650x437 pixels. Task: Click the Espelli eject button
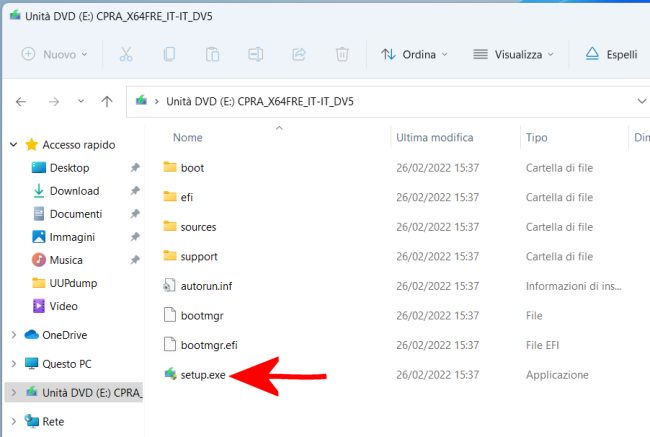pos(611,54)
